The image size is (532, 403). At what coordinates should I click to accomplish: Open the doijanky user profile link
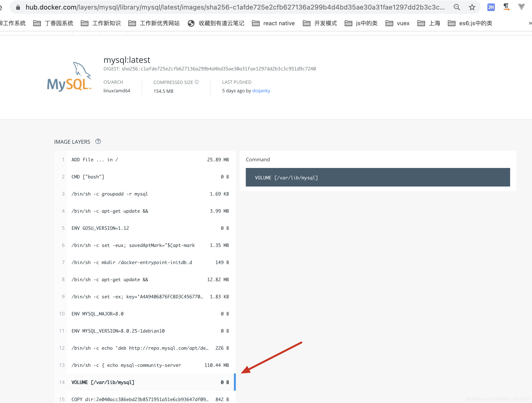[x=261, y=91]
